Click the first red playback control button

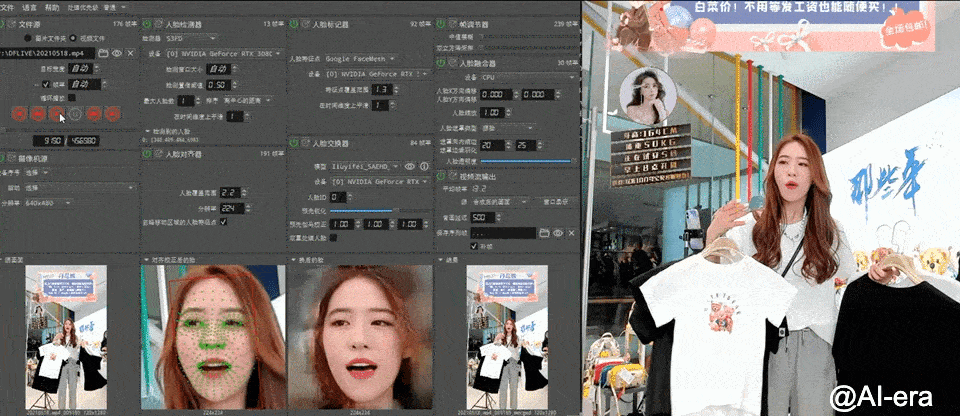pyautogui.click(x=20, y=113)
